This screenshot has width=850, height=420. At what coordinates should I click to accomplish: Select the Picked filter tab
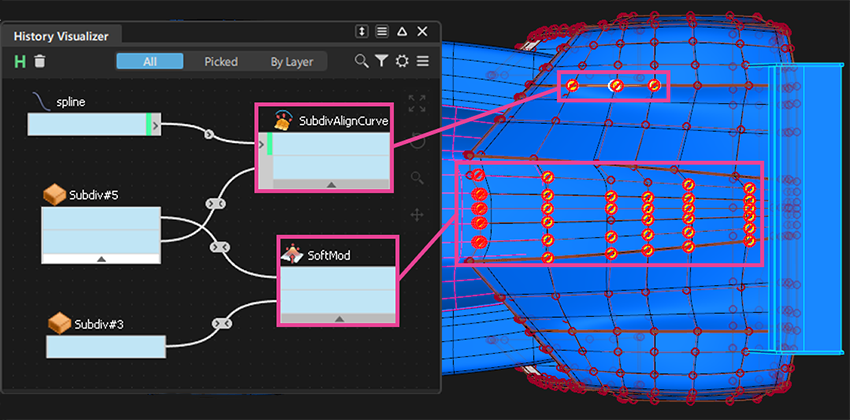221,62
